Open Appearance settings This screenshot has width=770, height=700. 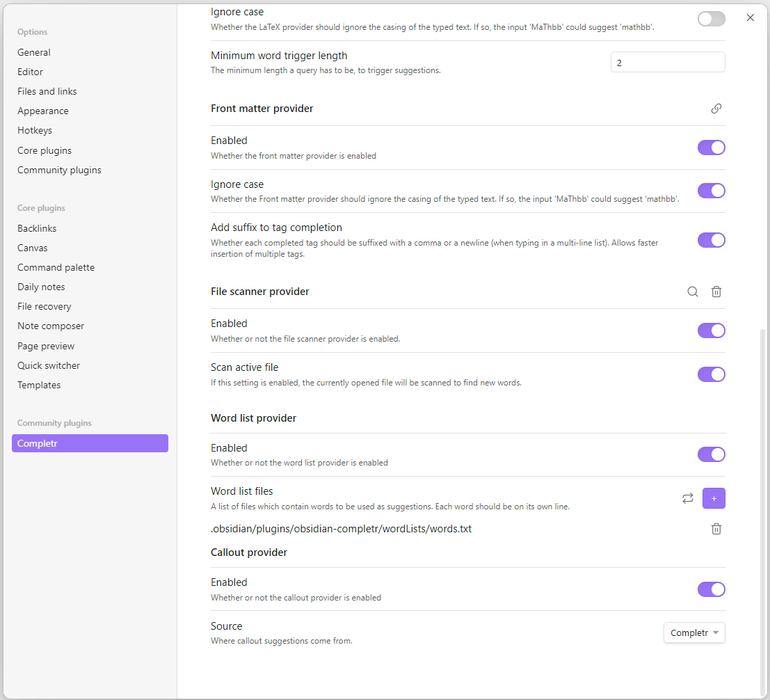90,111
